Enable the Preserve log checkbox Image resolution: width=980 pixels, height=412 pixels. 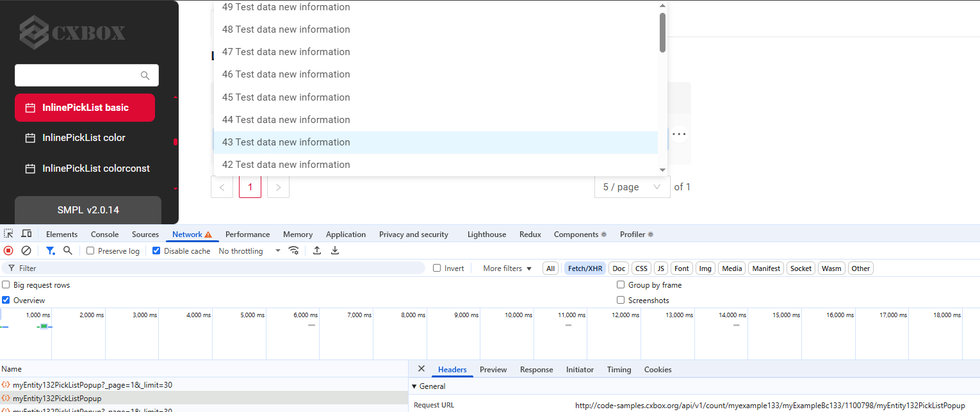90,251
